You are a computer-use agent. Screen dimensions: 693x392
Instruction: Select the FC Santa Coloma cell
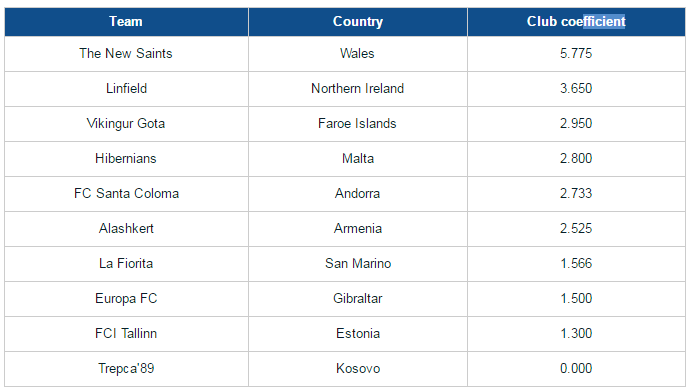(x=126, y=194)
